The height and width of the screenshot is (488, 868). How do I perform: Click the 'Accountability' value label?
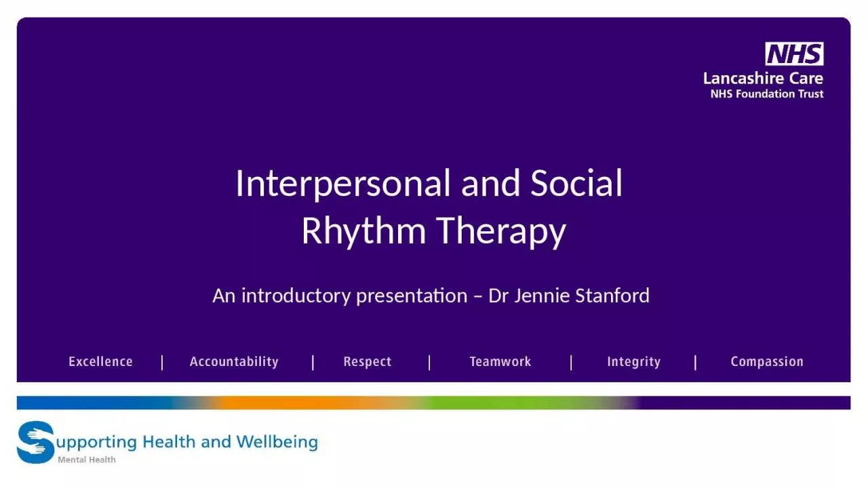coord(234,362)
